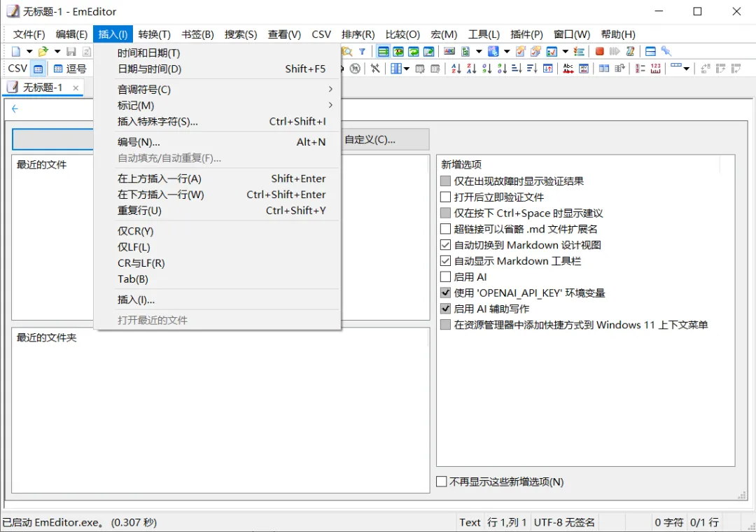This screenshot has width=756, height=532.
Task: Click '行 1,列 1' in the status bar
Action: point(507,522)
